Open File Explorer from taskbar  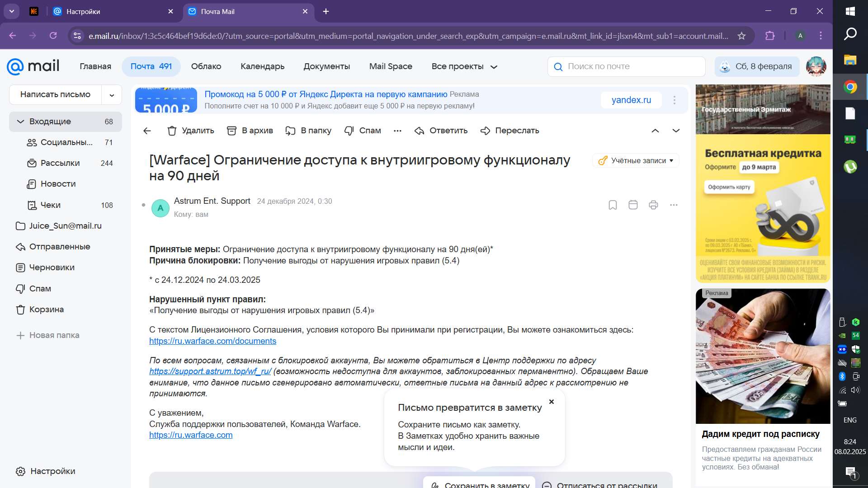click(x=850, y=60)
